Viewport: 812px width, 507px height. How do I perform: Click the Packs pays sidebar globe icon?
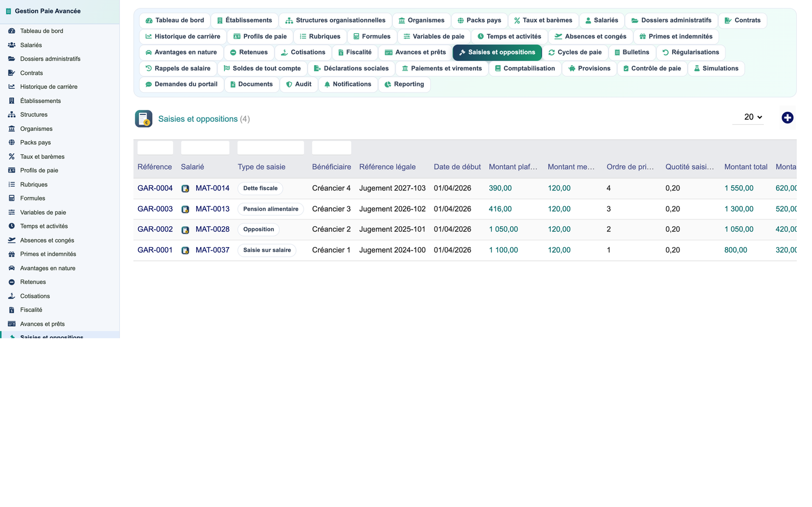coord(11,142)
